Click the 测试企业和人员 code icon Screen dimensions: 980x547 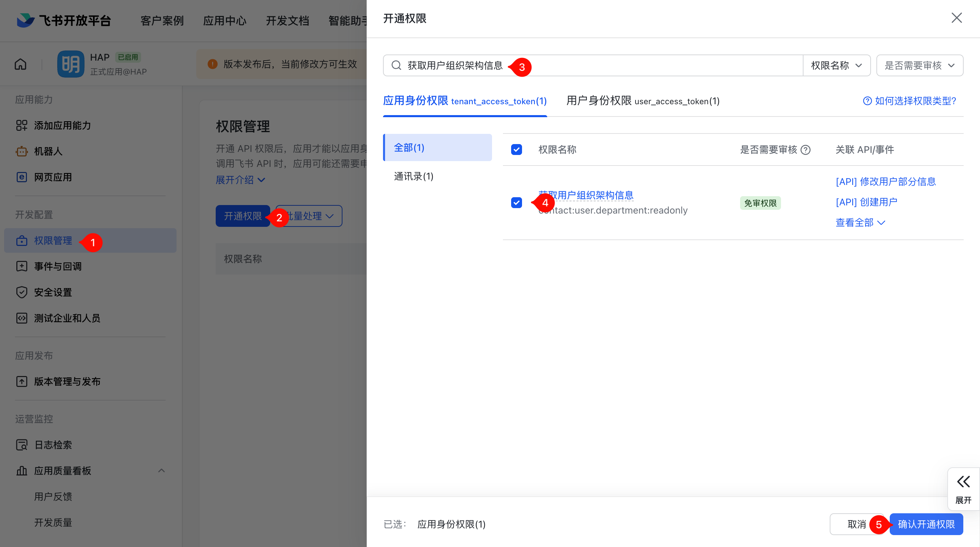(22, 318)
